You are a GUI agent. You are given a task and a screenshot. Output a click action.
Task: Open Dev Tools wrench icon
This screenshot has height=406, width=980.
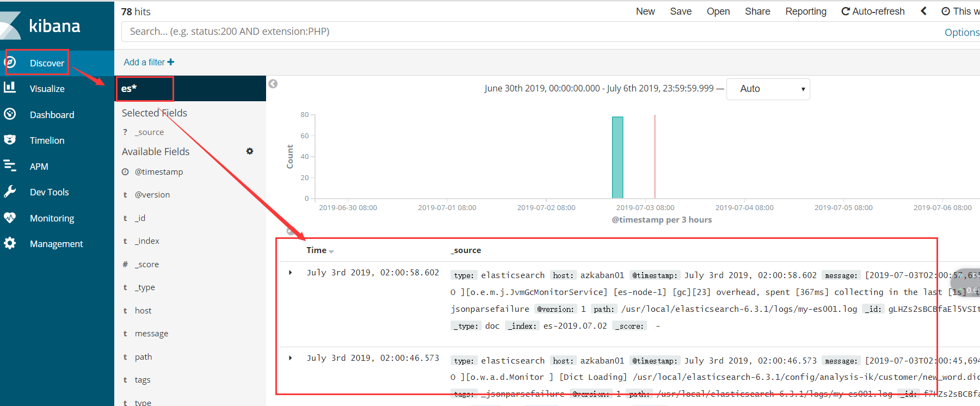pyautogui.click(x=10, y=192)
